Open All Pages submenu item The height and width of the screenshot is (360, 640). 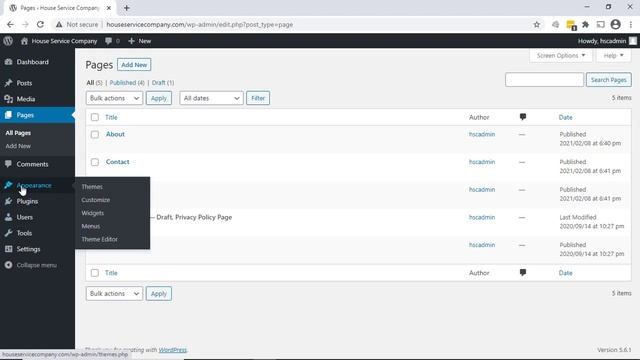(18, 133)
